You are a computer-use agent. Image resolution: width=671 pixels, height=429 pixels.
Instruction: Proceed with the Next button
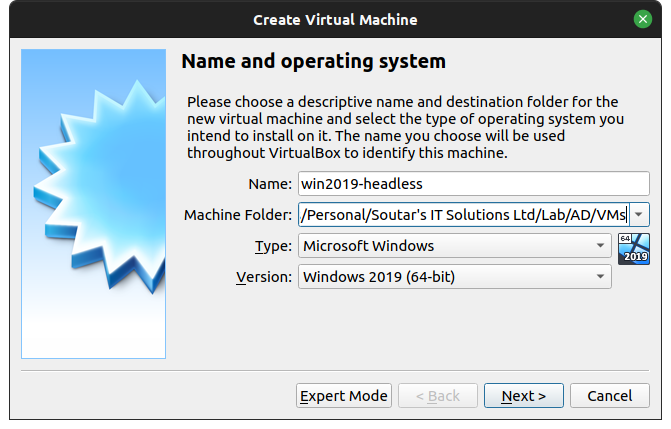tap(523, 396)
